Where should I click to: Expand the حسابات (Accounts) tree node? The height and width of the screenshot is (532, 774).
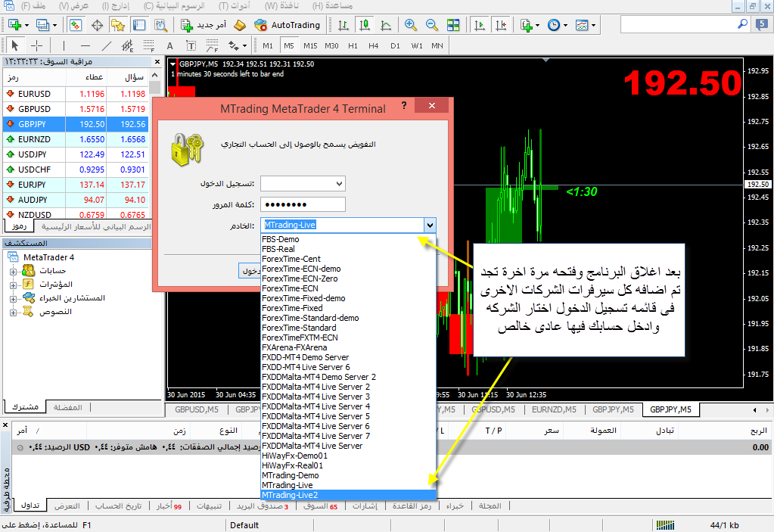pos(14,271)
